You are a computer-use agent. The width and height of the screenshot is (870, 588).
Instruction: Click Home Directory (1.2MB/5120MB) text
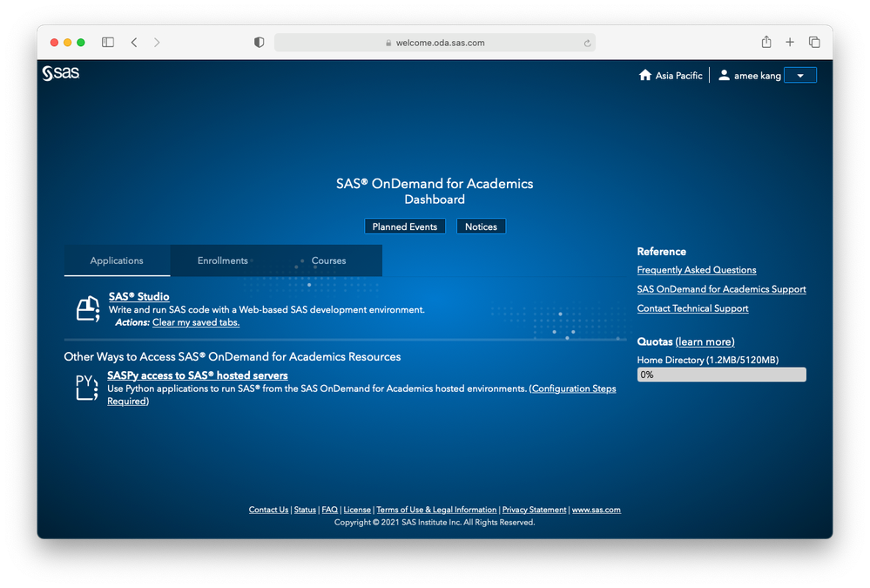[707, 360]
